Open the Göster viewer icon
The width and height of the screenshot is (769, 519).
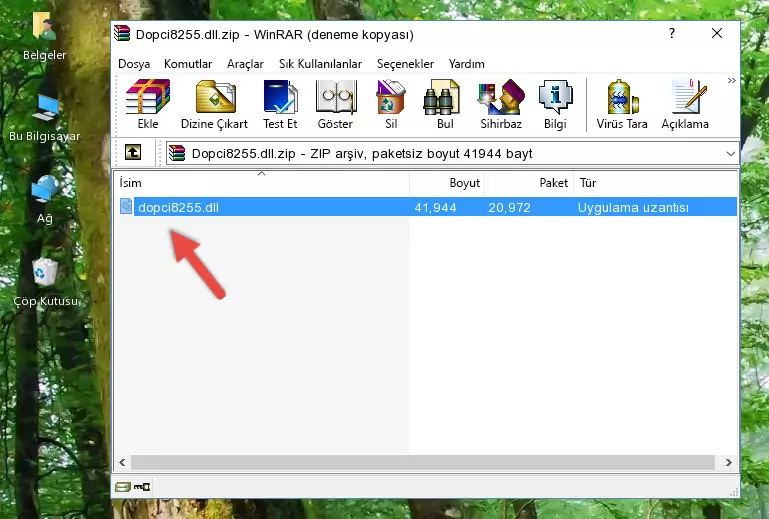point(335,104)
